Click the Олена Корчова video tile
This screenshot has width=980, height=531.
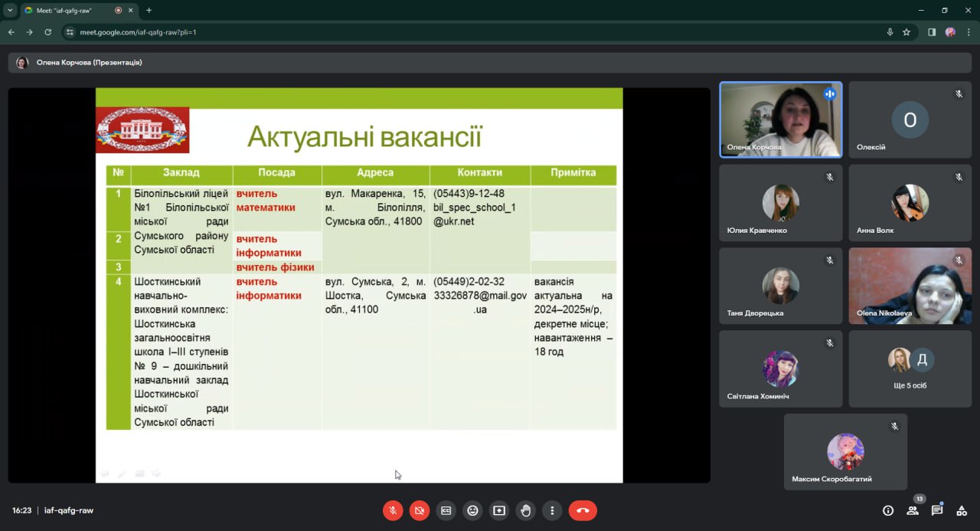pos(781,120)
